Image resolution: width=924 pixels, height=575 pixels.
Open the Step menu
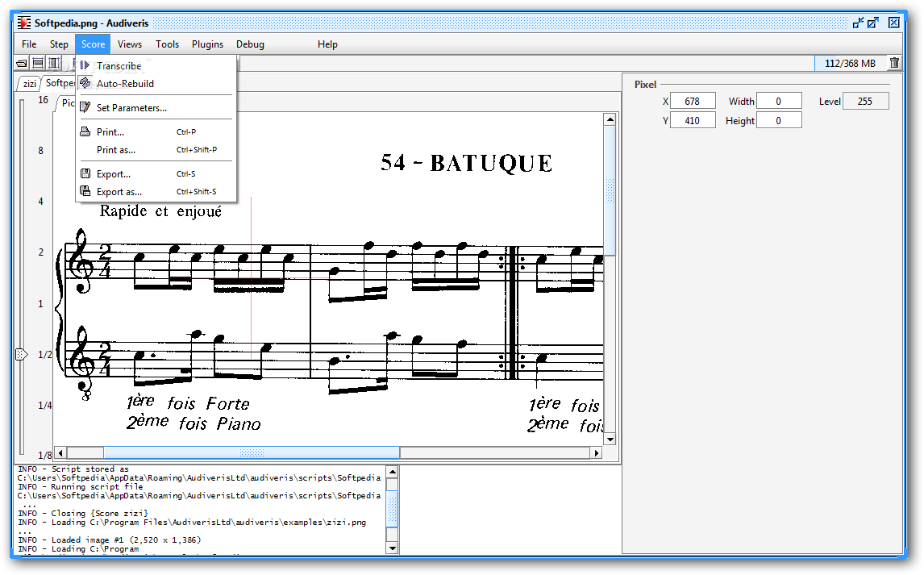59,44
